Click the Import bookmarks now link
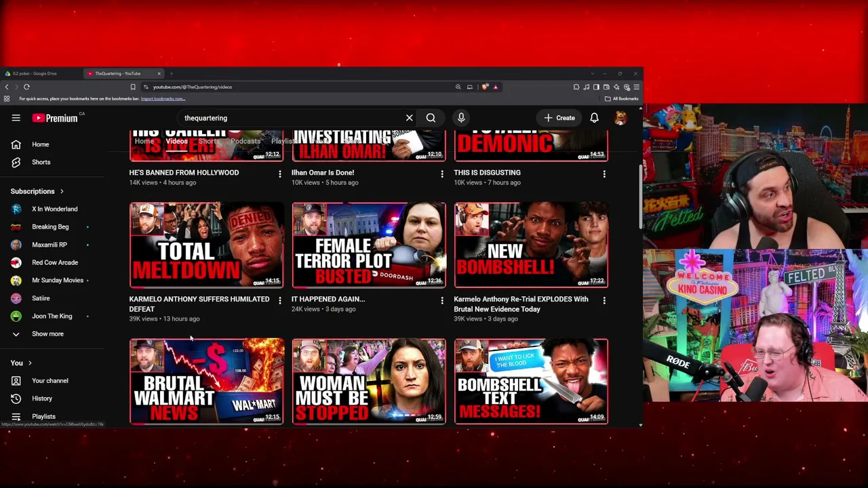 tap(163, 99)
